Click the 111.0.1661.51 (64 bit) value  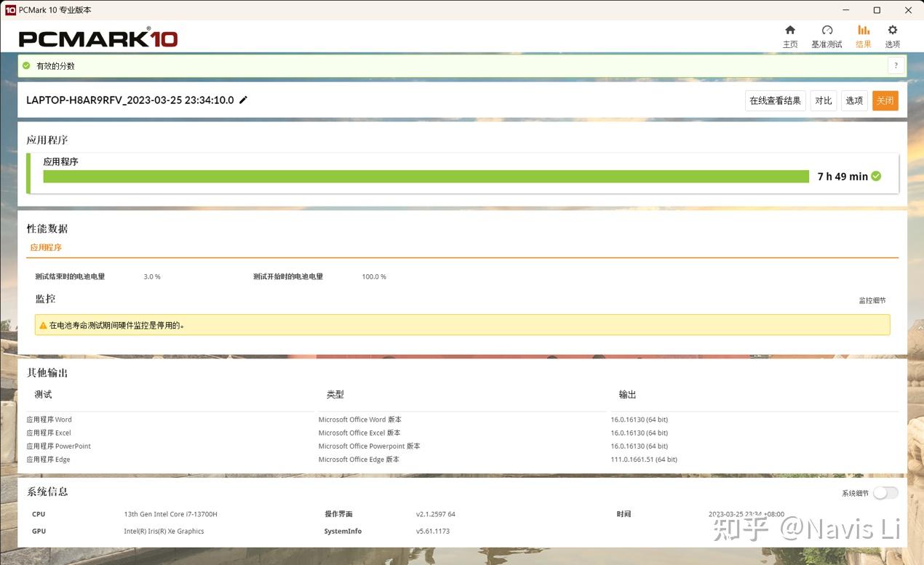point(644,460)
